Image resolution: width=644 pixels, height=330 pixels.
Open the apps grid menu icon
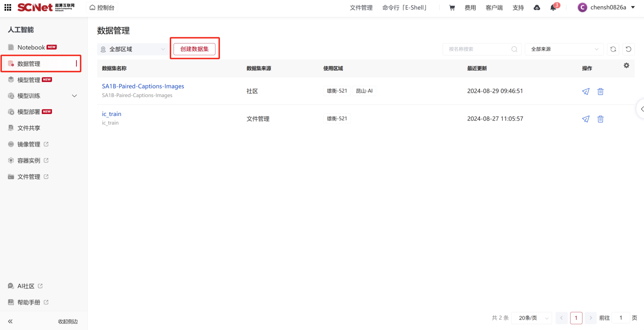8,7
